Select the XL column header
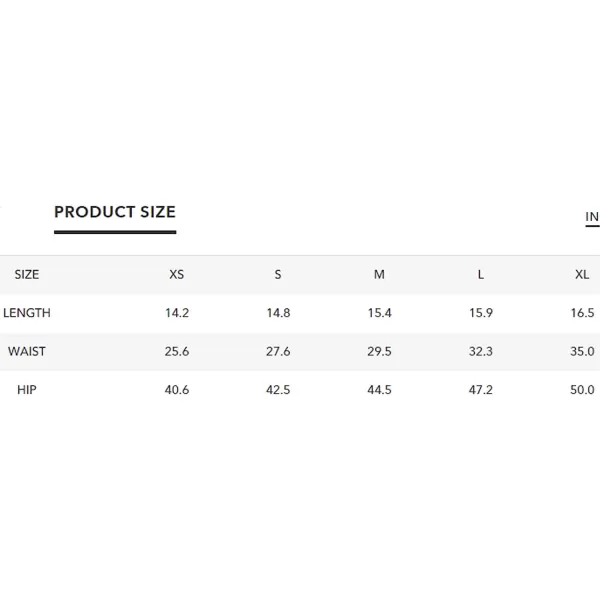Viewport: 600px width, 600px height. point(582,274)
